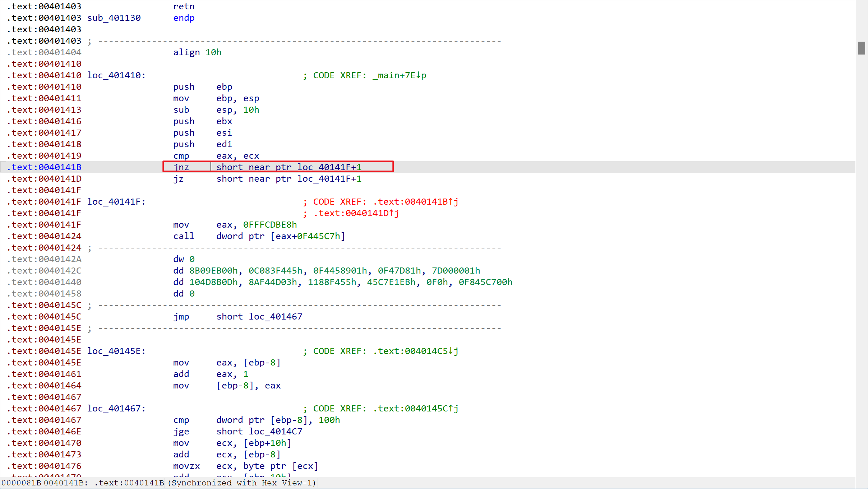The image size is (868, 489).
Task: Select the cmp eax, ecx instruction
Action: (x=216, y=156)
